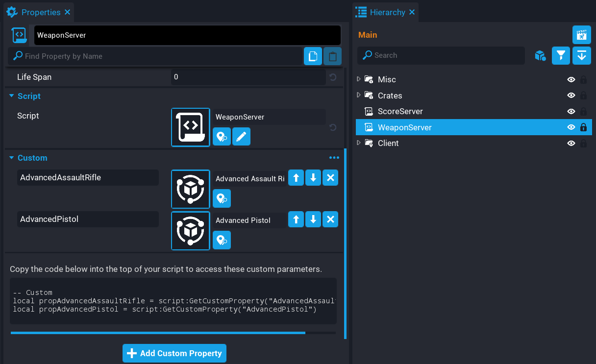Switch to the Properties tab

point(34,12)
